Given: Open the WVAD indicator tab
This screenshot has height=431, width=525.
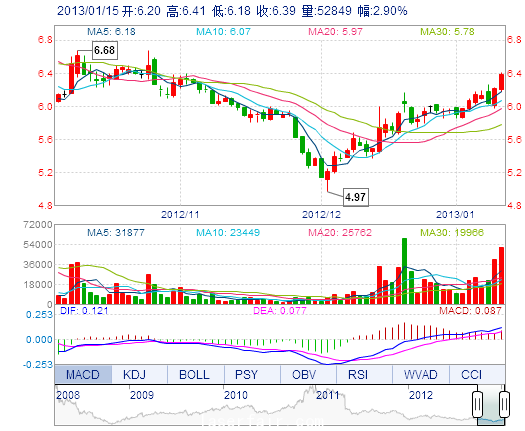Looking at the screenshot, I should point(421,374).
